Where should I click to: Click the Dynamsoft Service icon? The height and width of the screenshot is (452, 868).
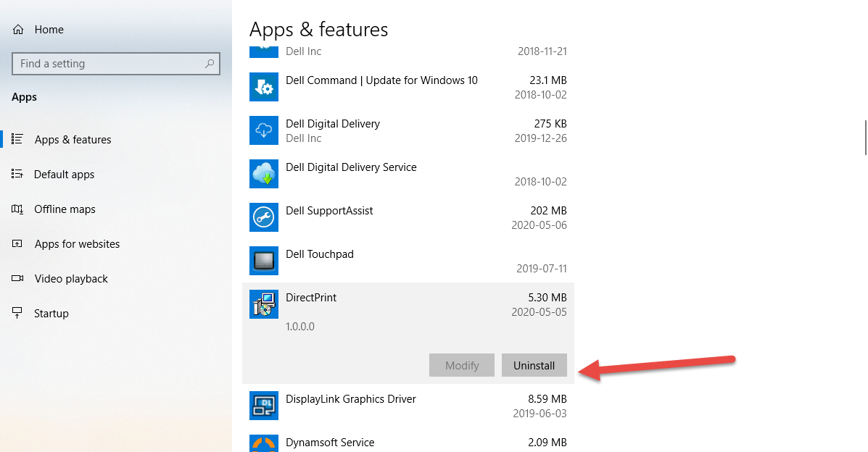click(x=263, y=443)
